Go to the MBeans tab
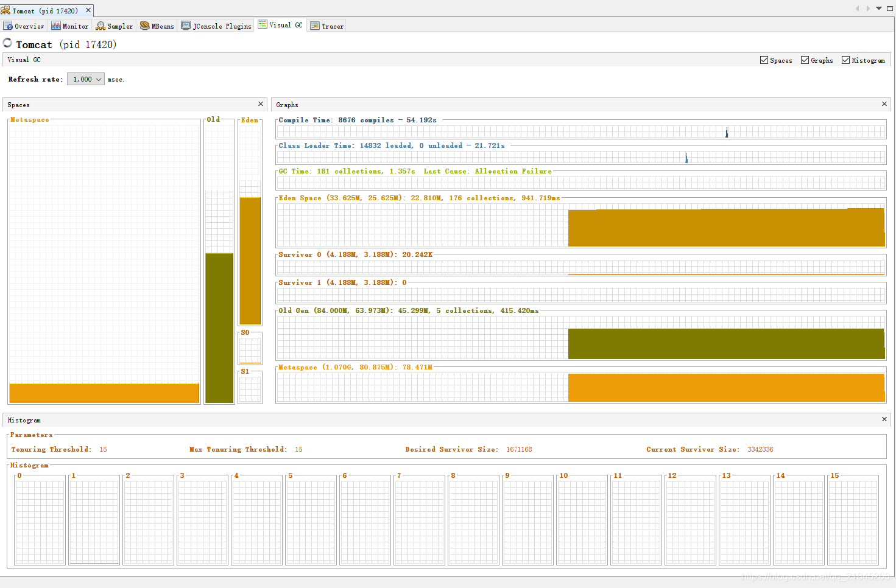The image size is (896, 588). (x=157, y=26)
